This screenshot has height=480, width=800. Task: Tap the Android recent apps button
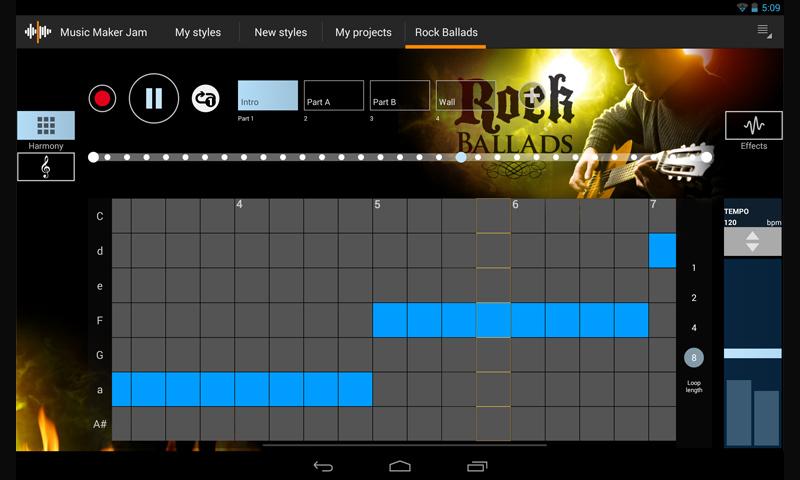point(477,466)
